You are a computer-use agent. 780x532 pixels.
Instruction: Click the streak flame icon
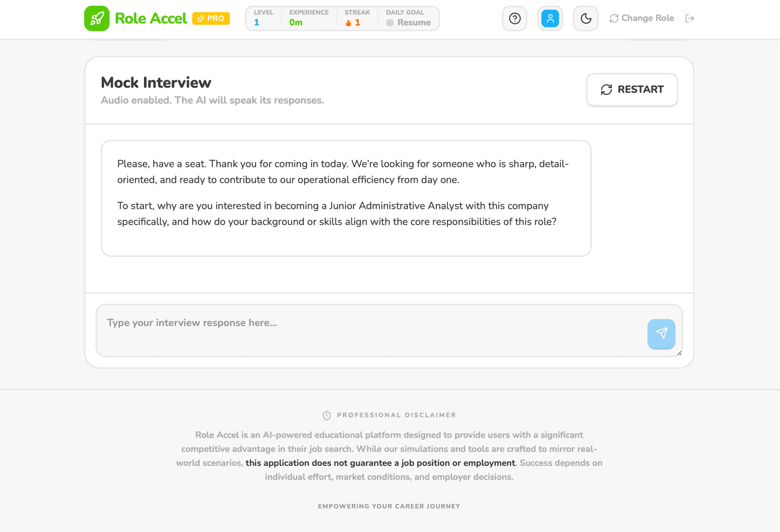348,23
